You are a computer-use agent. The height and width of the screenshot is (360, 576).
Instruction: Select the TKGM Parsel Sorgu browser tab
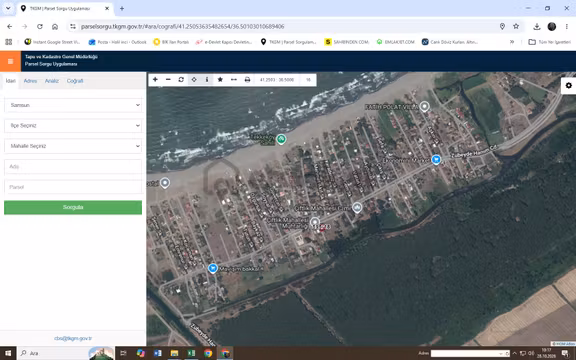pyautogui.click(x=65, y=8)
